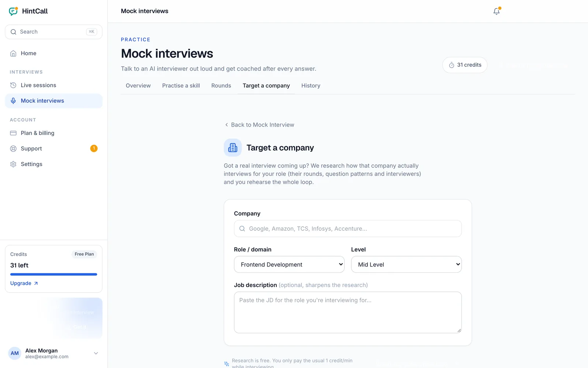The width and height of the screenshot is (588, 368).
Task: Focus the Company search input
Action: click(x=348, y=229)
